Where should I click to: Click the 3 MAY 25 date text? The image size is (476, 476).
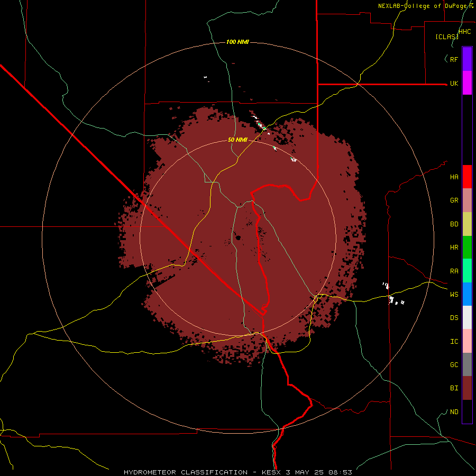coord(306,472)
